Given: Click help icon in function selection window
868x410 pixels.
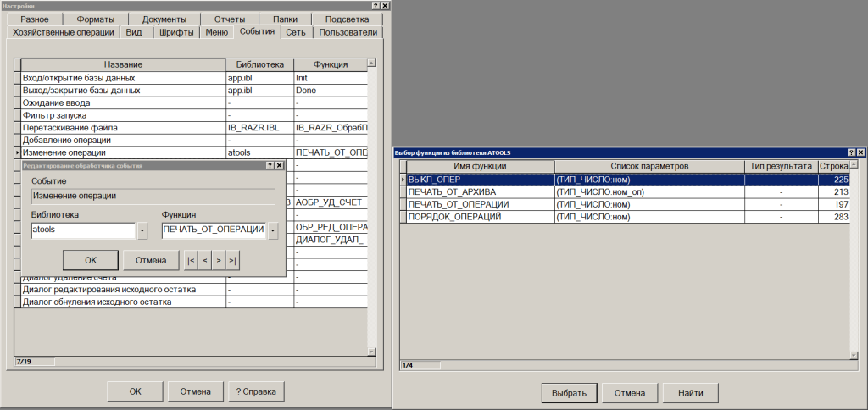Looking at the screenshot, I should [x=849, y=152].
